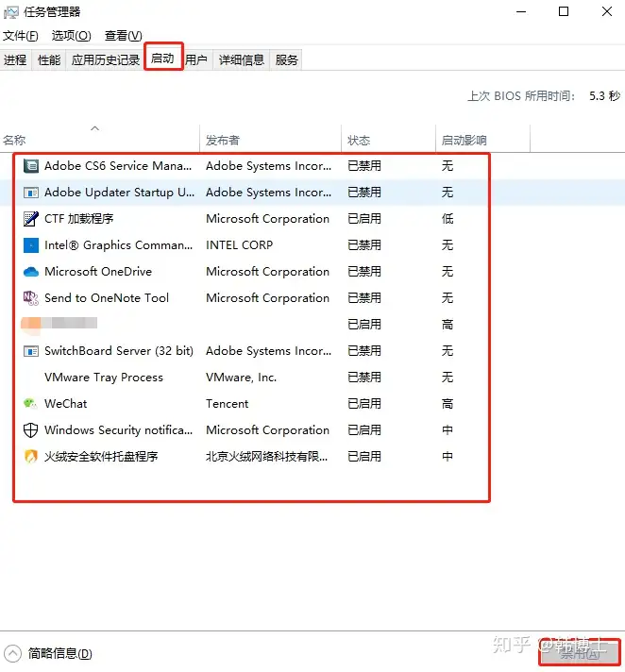Viewport: 625px width, 672px height.
Task: Switch to the 详细信息 tab
Action: tap(242, 59)
